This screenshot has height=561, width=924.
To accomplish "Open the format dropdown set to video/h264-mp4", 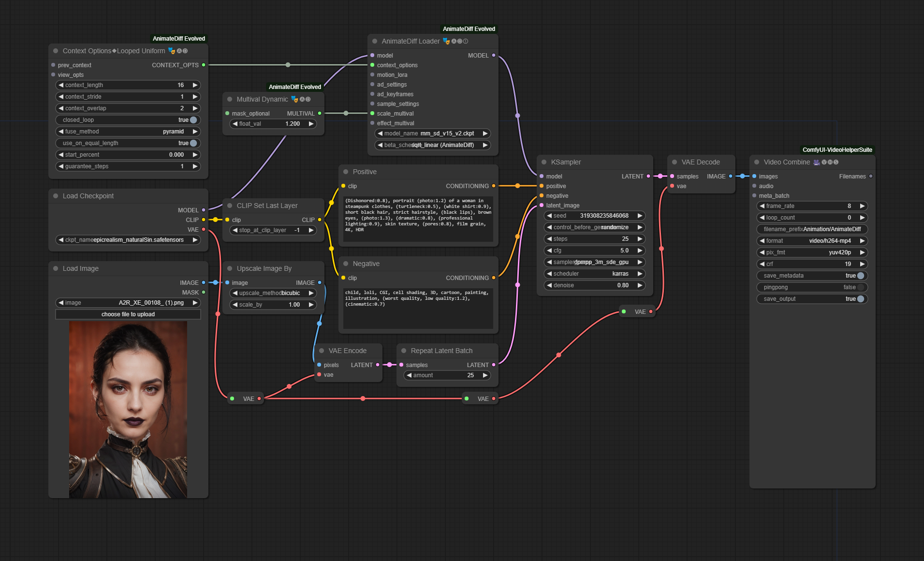I will tap(812, 241).
